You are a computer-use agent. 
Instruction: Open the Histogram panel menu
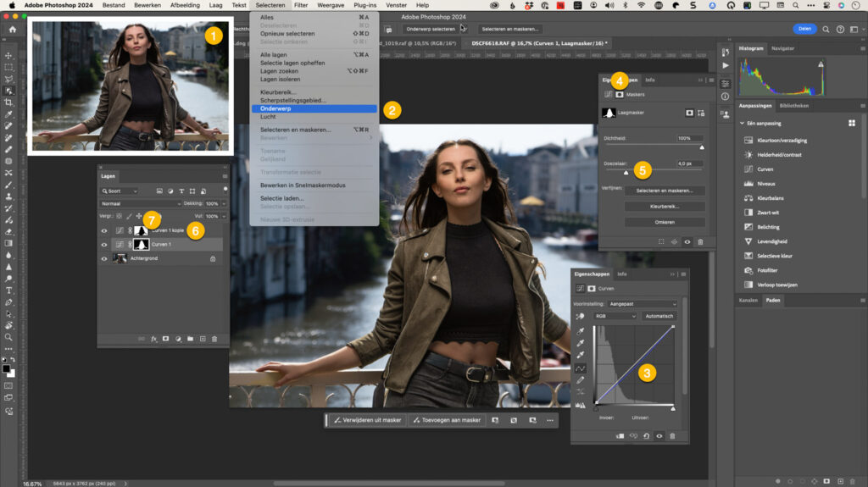[x=862, y=49]
